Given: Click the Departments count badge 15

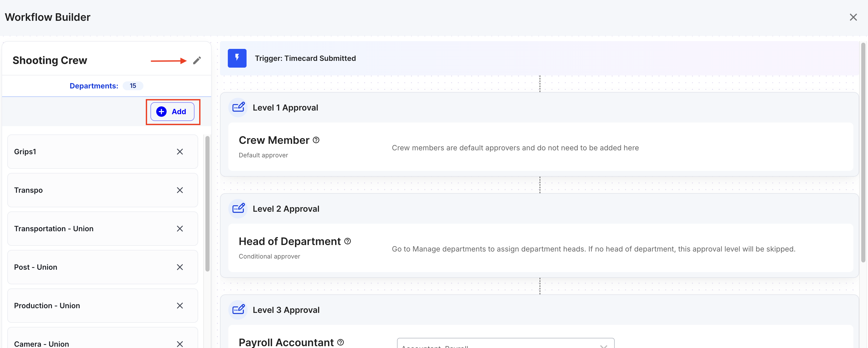Looking at the screenshot, I should 133,86.
